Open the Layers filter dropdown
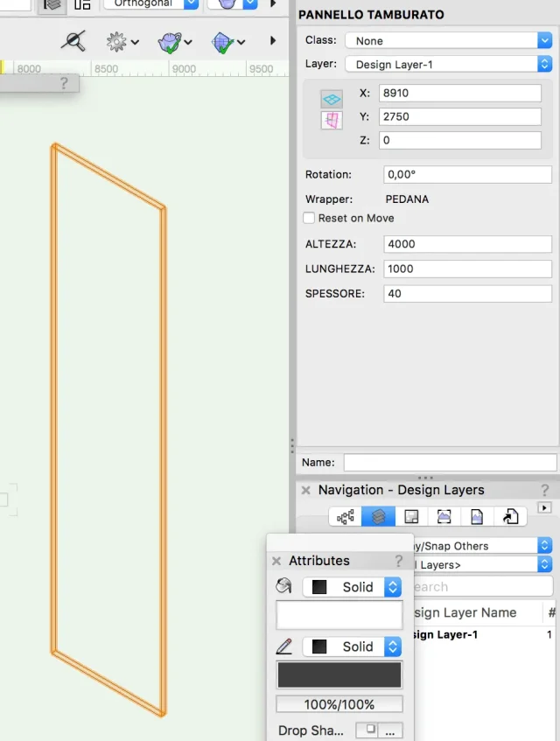This screenshot has height=741, width=560. pos(482,565)
